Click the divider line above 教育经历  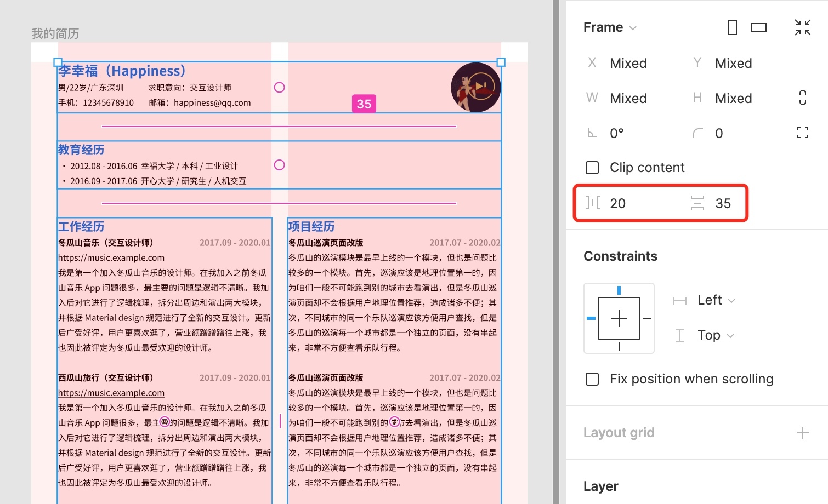[279, 127]
